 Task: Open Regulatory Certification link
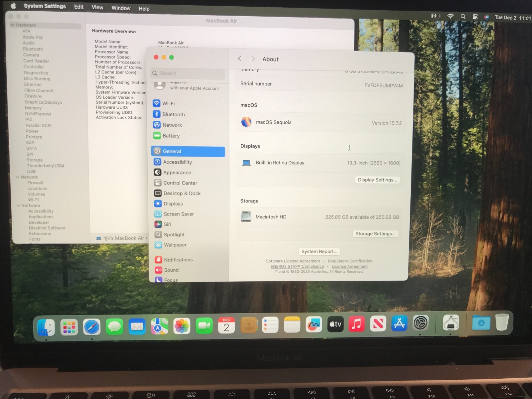pyautogui.click(x=350, y=261)
